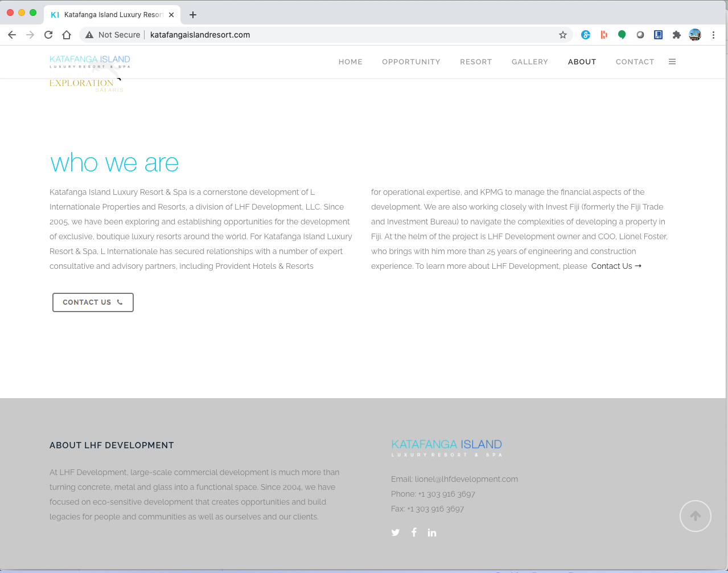Select the Katafanga Island Luxury Resort tab

(x=112, y=15)
